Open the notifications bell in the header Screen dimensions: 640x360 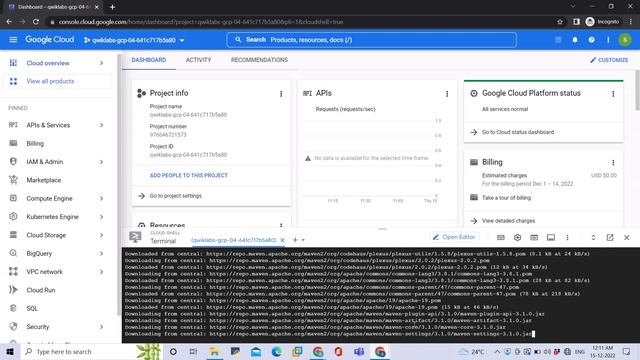click(x=575, y=40)
